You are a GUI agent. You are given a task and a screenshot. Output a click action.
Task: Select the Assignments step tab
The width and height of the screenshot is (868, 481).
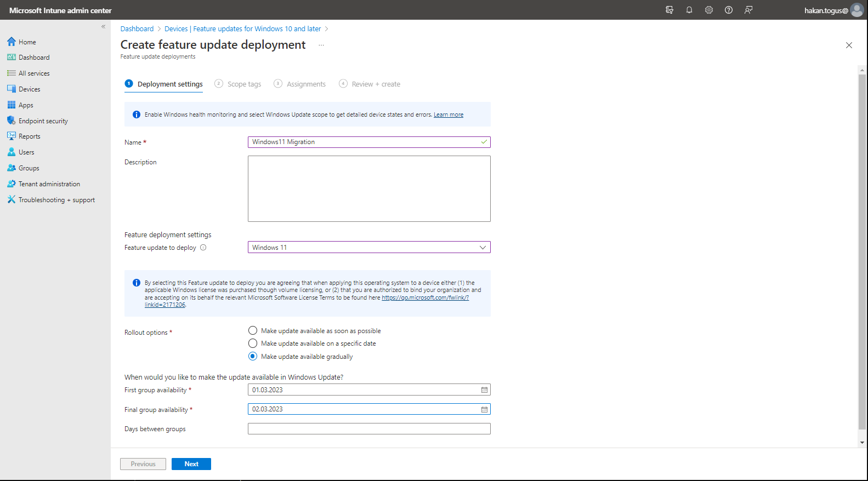click(300, 84)
